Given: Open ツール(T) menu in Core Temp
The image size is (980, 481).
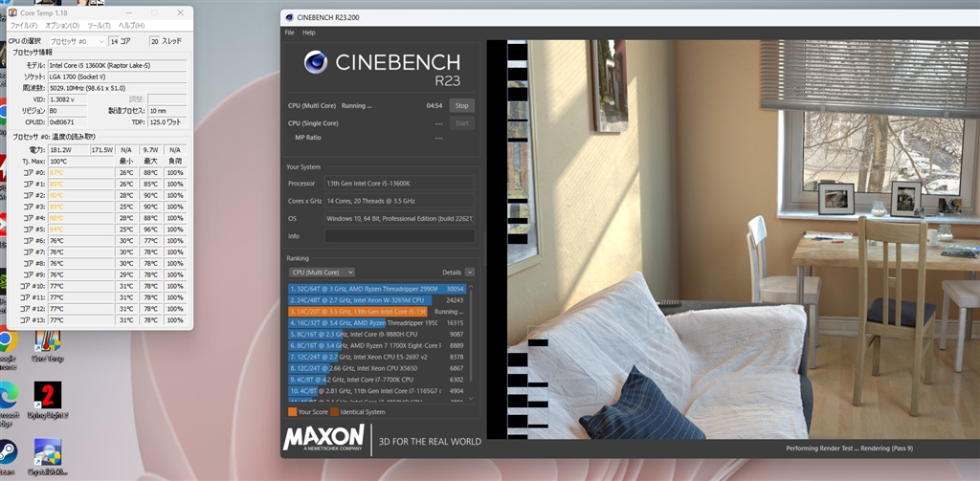Looking at the screenshot, I should (99, 26).
